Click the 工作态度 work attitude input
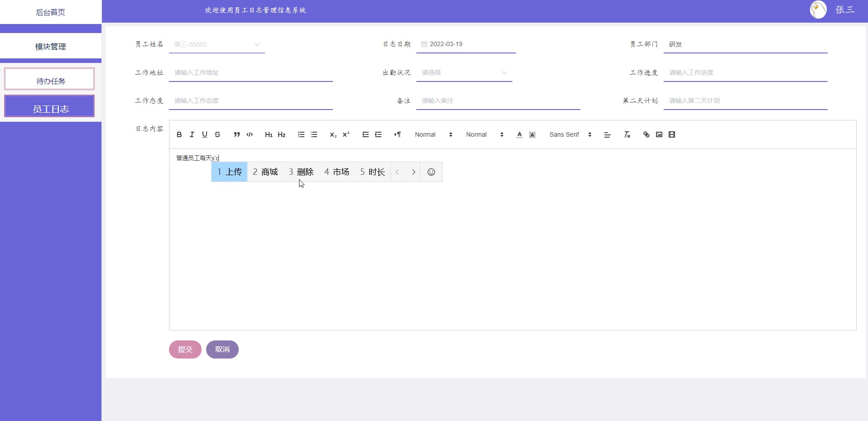Viewport: 868px width, 421px height. (251, 100)
